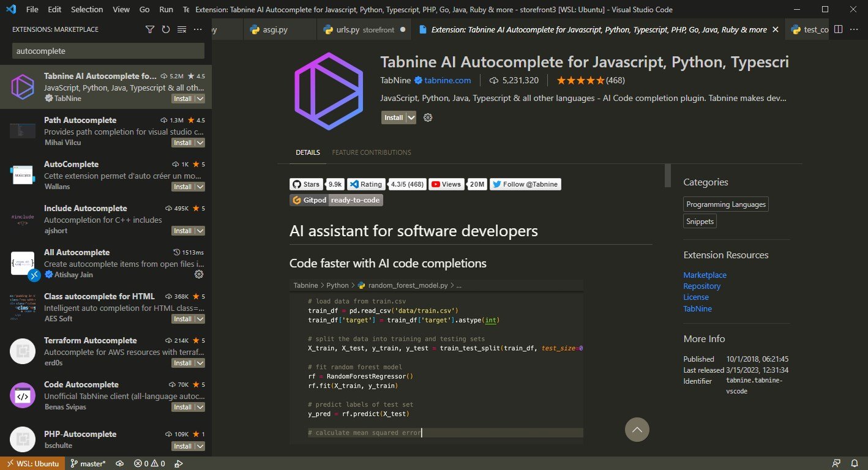The width and height of the screenshot is (868, 470).
Task: Click scroll-to-top arrow button
Action: coord(637,430)
